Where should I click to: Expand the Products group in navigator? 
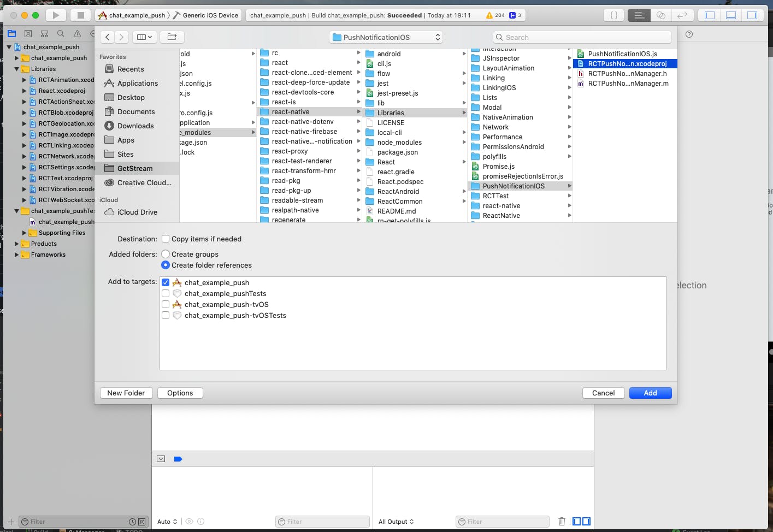point(17,244)
